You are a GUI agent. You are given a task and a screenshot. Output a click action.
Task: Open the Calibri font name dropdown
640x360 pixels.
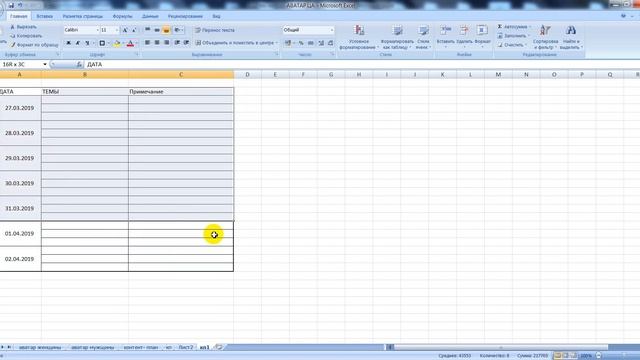(97, 30)
